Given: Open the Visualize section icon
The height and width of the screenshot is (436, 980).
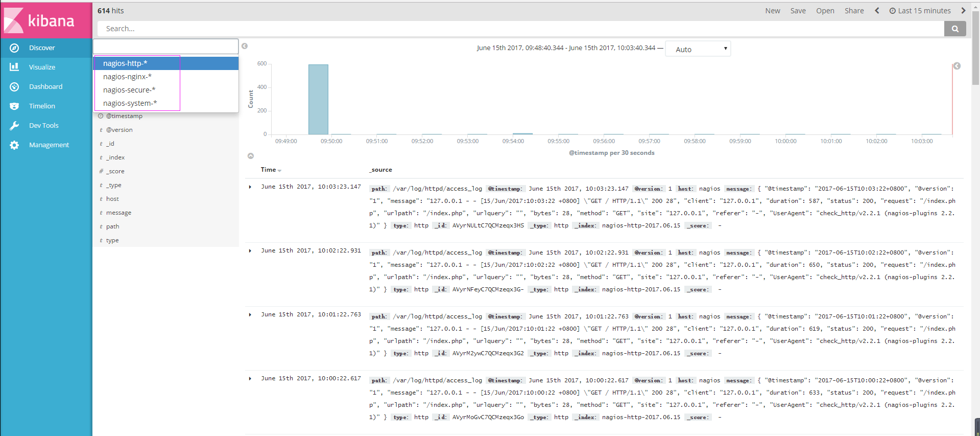Looking at the screenshot, I should coord(14,67).
